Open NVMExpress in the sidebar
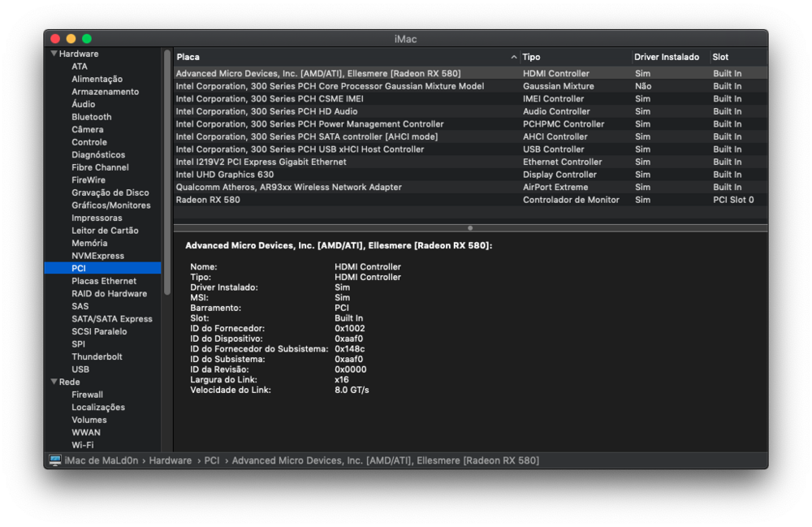The width and height of the screenshot is (812, 527). pos(97,256)
